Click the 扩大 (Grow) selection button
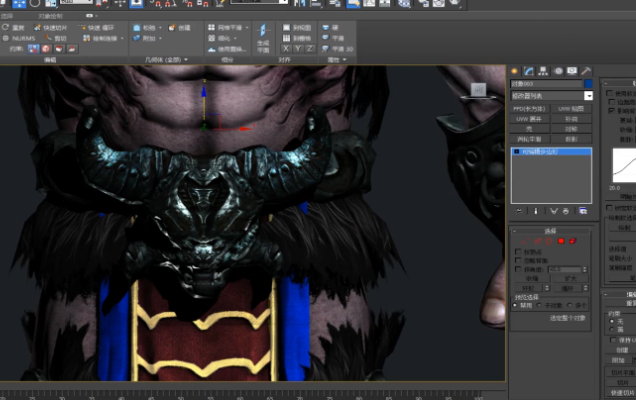This screenshot has height=400, width=636. [570, 279]
